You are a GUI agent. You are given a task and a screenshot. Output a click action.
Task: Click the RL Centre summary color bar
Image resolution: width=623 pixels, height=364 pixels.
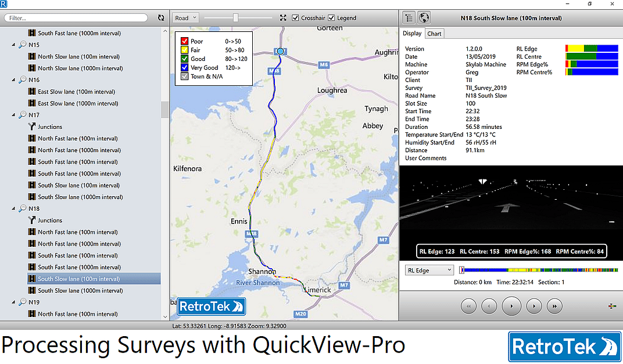(592, 56)
